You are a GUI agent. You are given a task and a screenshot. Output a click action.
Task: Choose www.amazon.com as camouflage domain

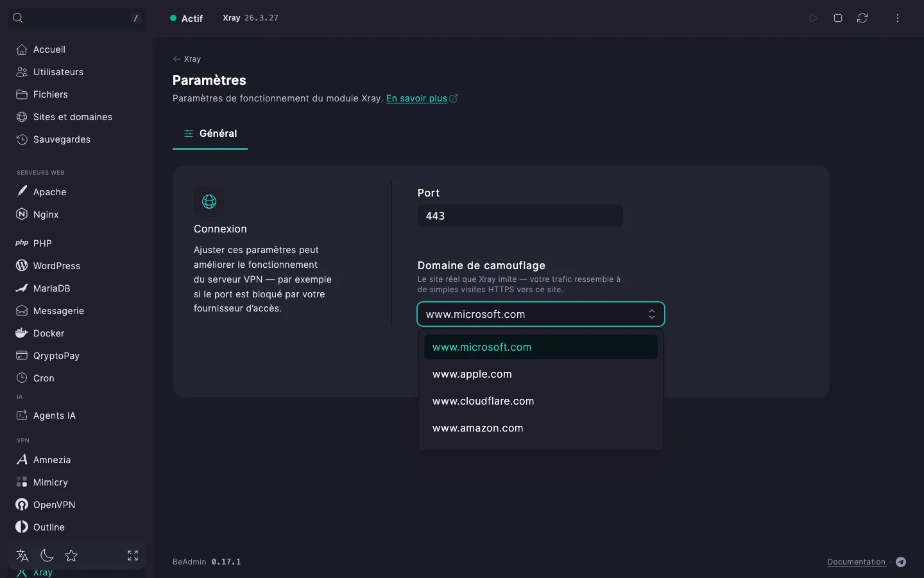(541, 428)
